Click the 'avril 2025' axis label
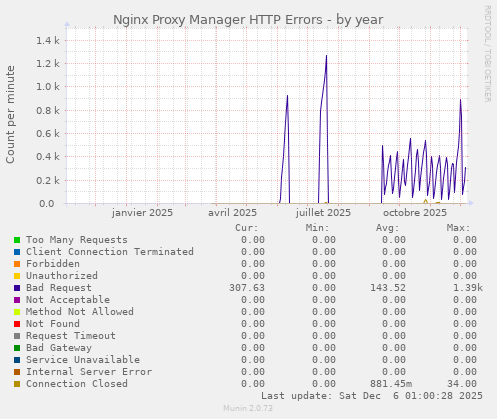Image resolution: width=497 pixels, height=419 pixels. tap(232, 213)
